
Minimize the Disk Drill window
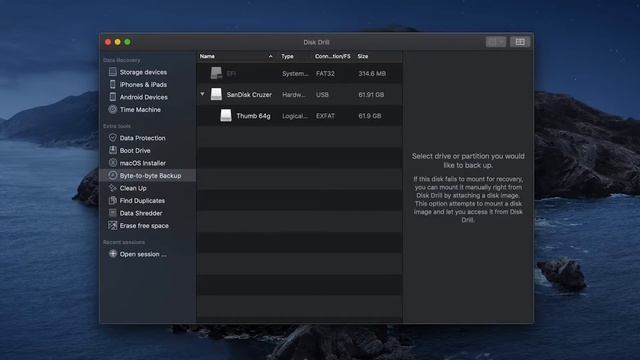[118, 42]
